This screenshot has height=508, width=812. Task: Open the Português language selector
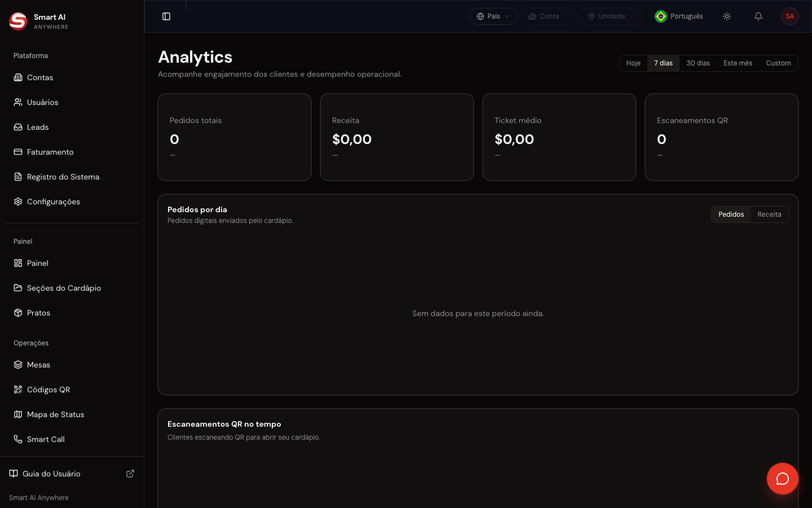(x=679, y=16)
